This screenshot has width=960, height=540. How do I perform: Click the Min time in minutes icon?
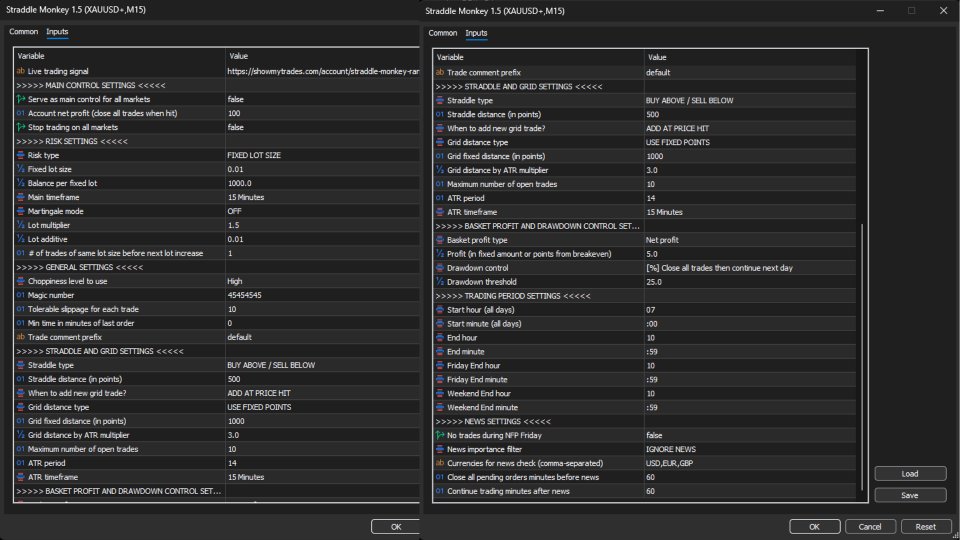pos(21,323)
